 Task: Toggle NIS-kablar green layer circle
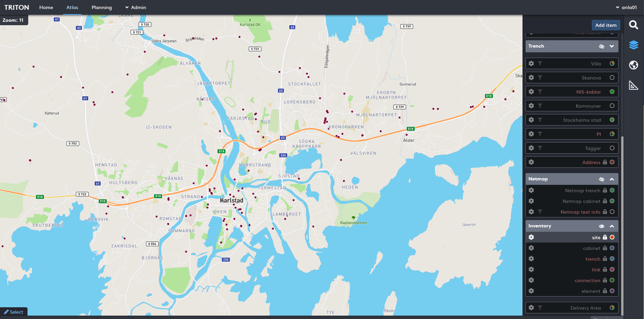point(612,92)
